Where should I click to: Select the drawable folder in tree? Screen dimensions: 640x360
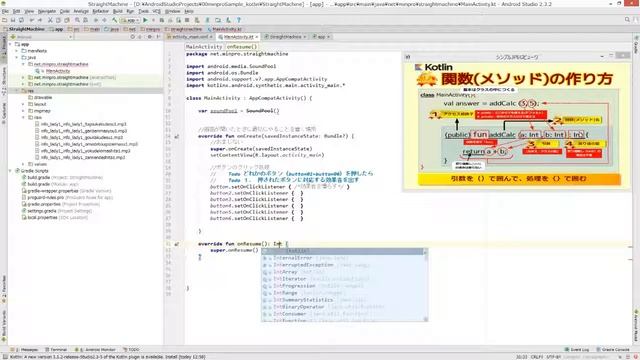click(40, 98)
